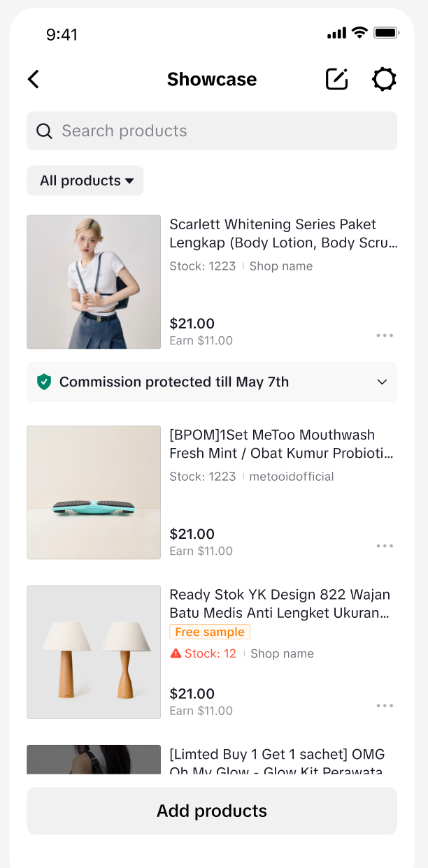Open more options for YK Design Wajan product
Screen dimensions: 428x868
(x=385, y=706)
